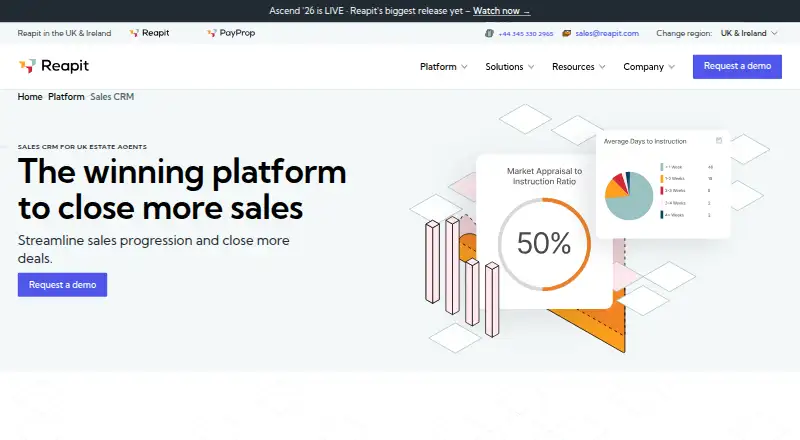The width and height of the screenshot is (800, 440).
Task: Click the Sales CRM for UK estate agents label
Action: (x=82, y=147)
